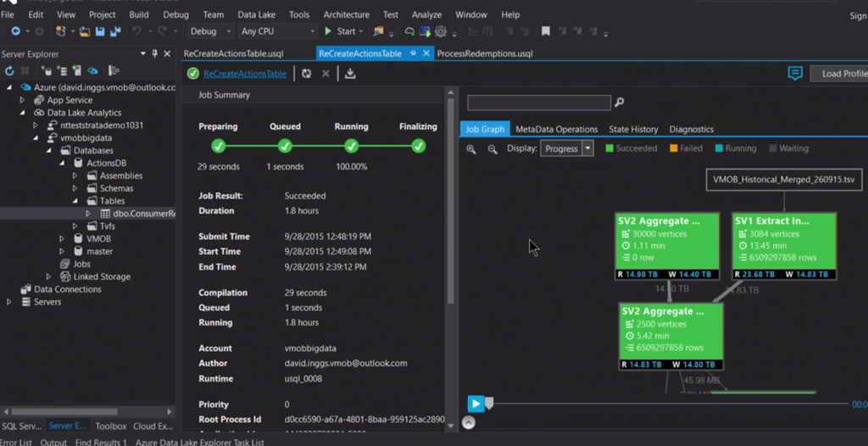The width and height of the screenshot is (868, 446).
Task: Click the feedback speech bubble icon
Action: (794, 74)
